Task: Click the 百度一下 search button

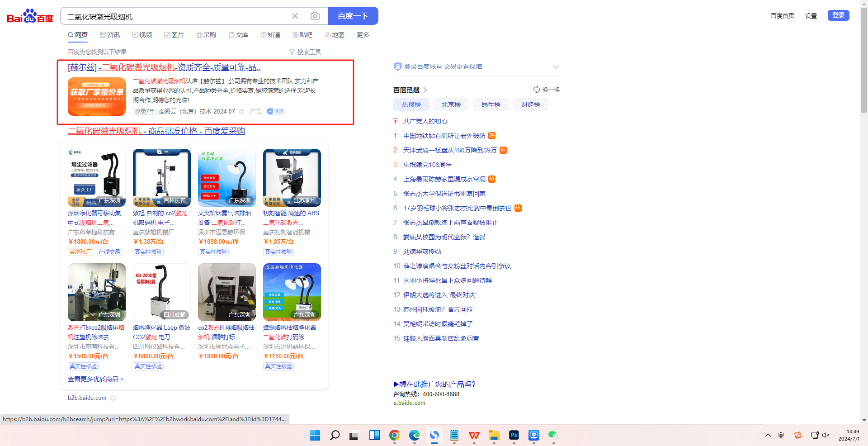Action: tap(353, 16)
